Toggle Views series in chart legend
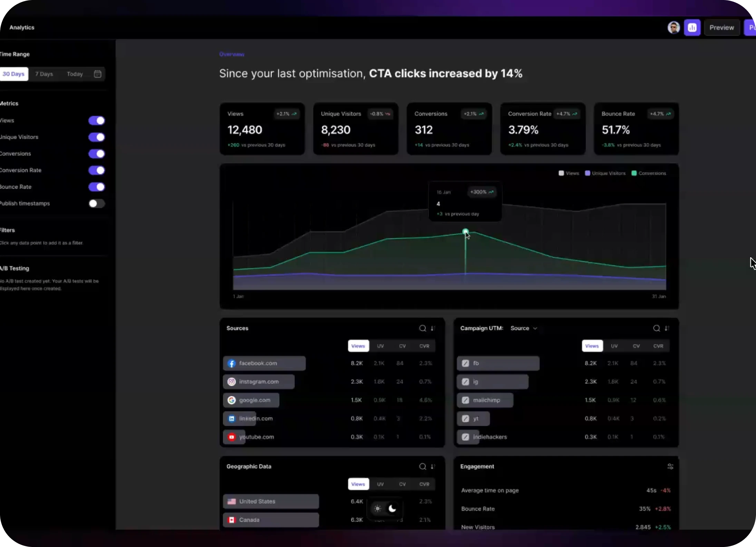Screen dimensions: 756x547 click(x=569, y=173)
